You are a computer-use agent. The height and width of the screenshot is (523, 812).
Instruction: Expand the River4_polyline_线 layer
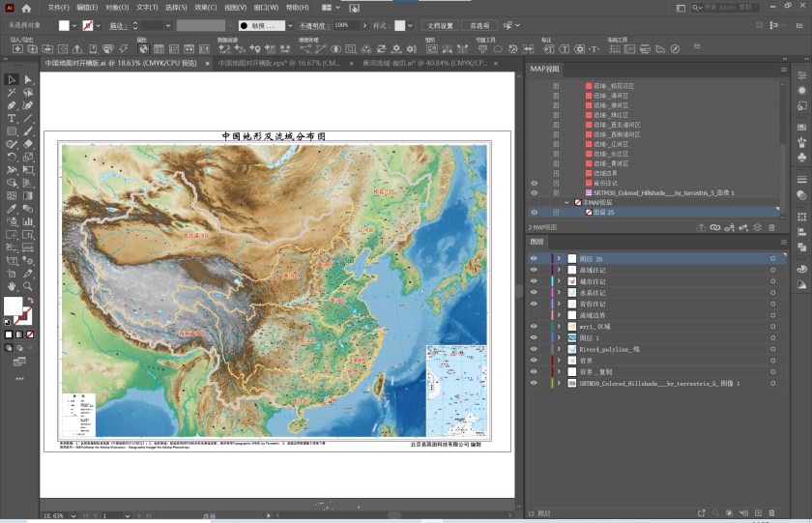[559, 349]
